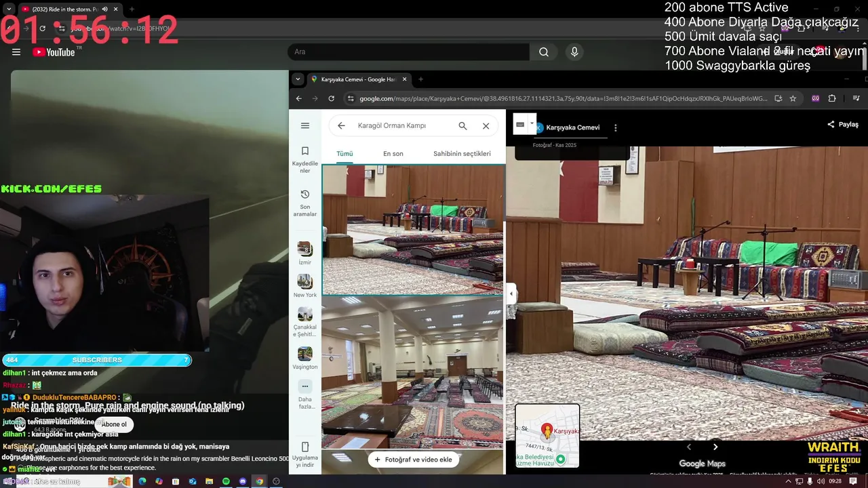Click the Abone ol subscribe button

[114, 424]
